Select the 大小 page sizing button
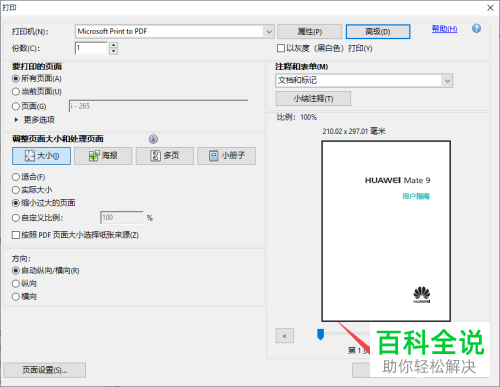This screenshot has width=500, height=387. (x=41, y=156)
